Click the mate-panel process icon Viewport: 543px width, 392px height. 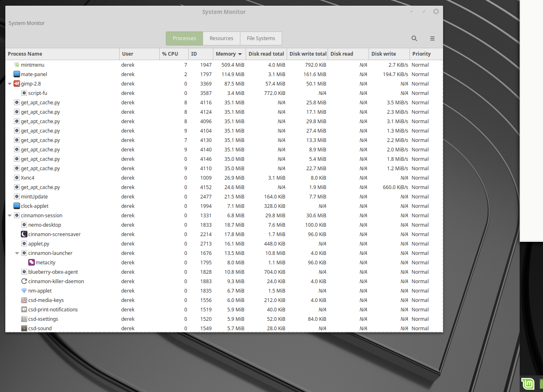tap(17, 74)
